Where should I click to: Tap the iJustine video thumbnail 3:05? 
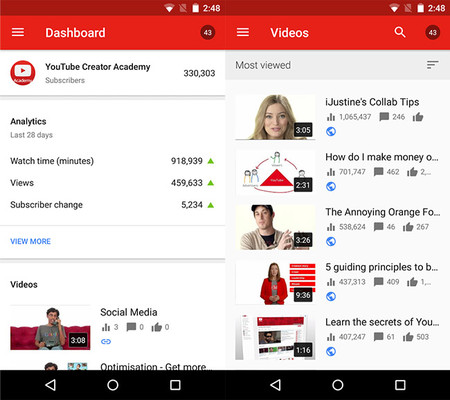click(275, 117)
